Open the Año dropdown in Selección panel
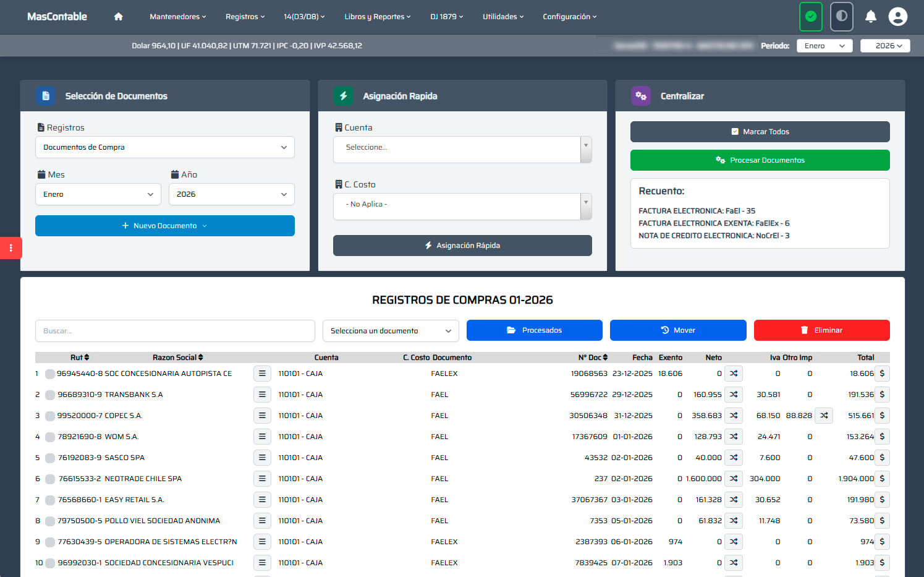This screenshot has width=924, height=577. [232, 194]
